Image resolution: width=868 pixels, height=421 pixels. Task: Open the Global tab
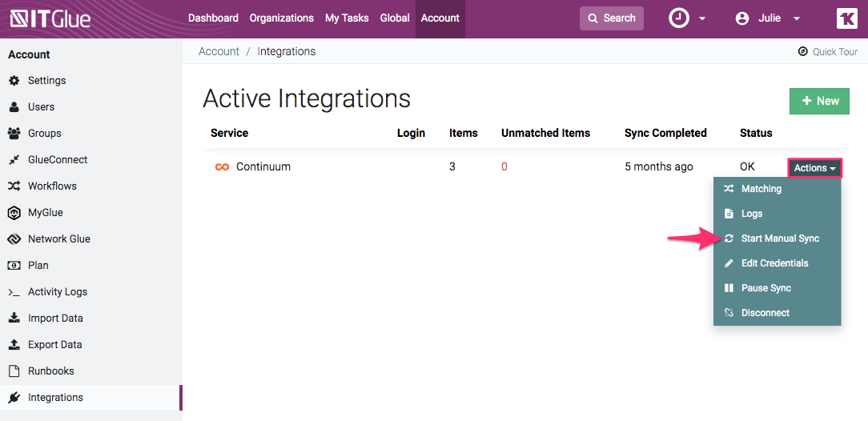pos(395,18)
